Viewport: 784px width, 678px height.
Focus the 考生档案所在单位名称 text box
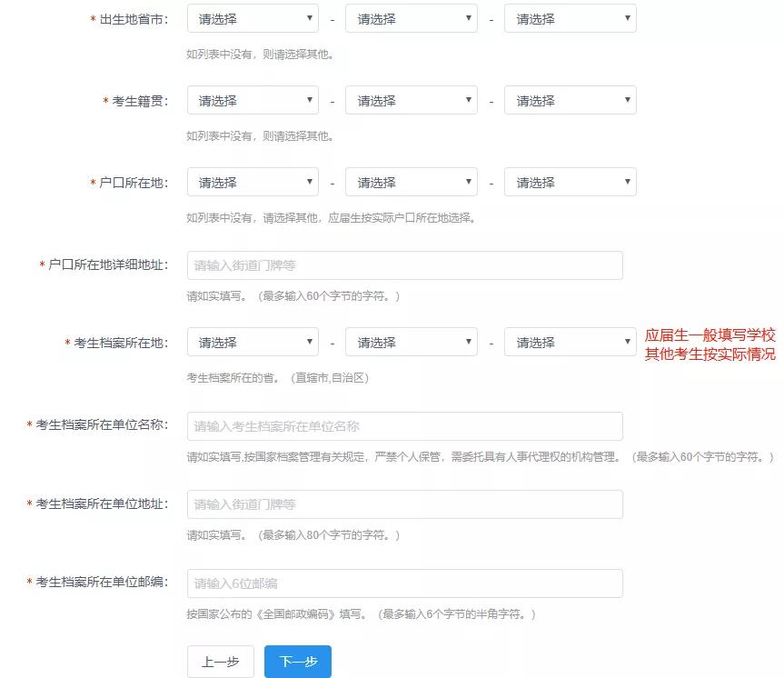[404, 425]
